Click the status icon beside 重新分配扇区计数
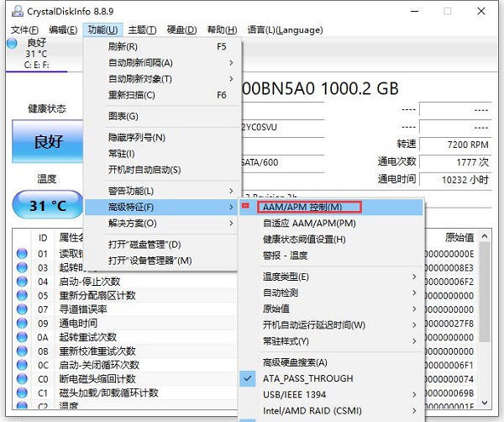Screen dimensions: 504x422 [x=21, y=295]
